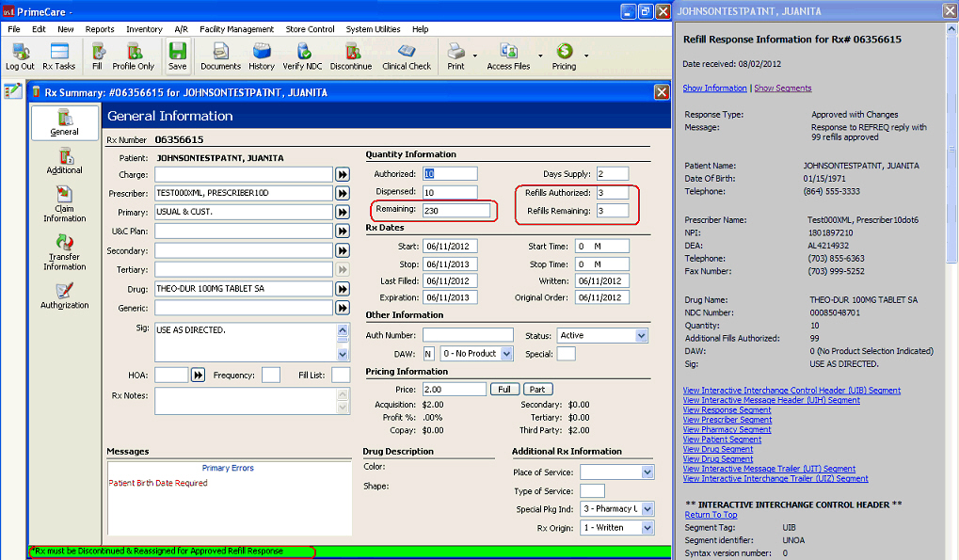Open the DAW No Product dropdown
Viewport: 959px width, 560px height.
[x=506, y=354]
